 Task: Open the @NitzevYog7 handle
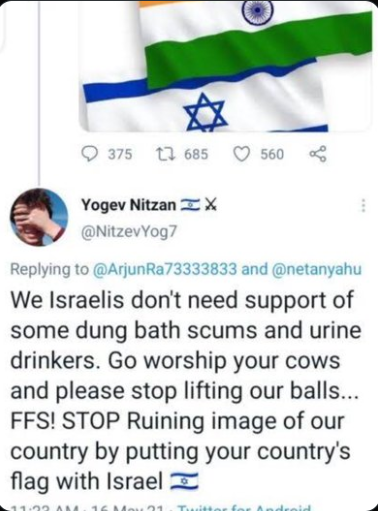coord(129,231)
